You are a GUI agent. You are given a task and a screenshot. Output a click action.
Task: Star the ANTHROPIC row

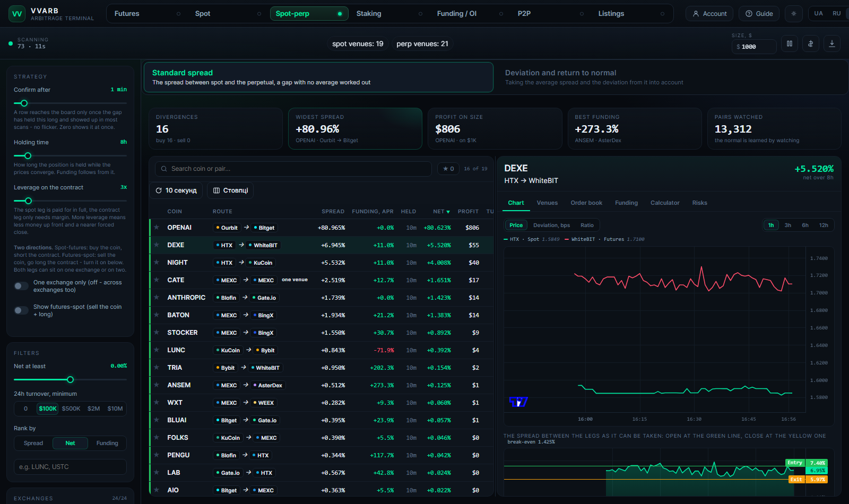tap(157, 297)
